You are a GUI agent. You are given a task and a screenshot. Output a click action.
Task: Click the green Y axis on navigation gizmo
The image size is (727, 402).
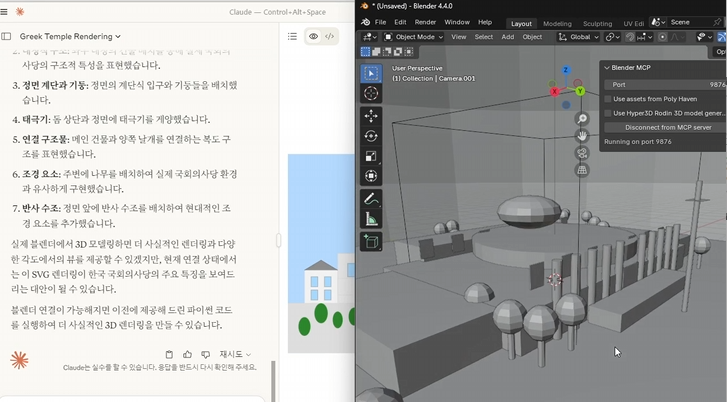click(580, 91)
